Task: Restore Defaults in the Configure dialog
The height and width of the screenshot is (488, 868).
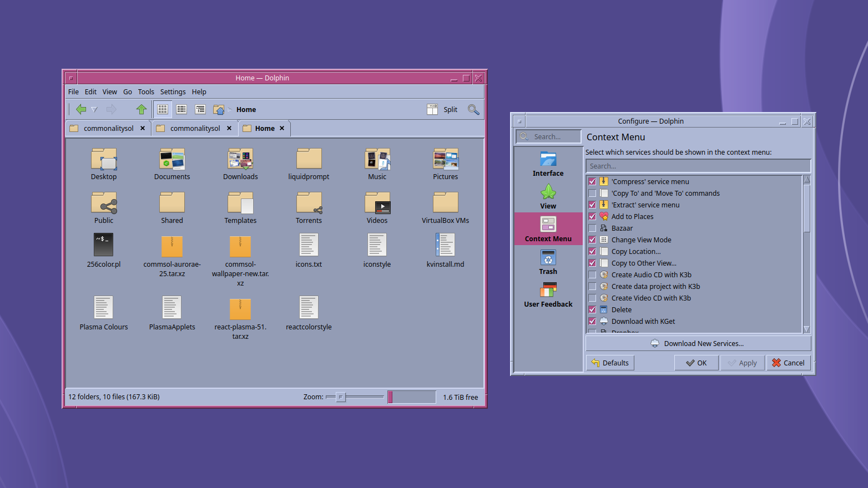Action: pyautogui.click(x=610, y=363)
